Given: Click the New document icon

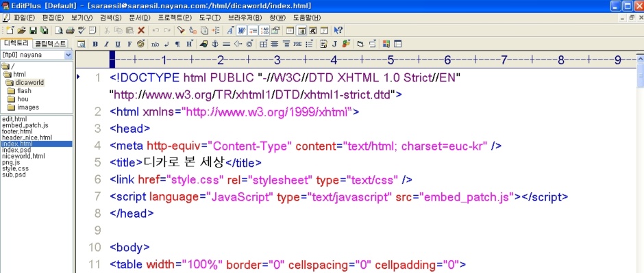Looking at the screenshot, I should pyautogui.click(x=10, y=30).
